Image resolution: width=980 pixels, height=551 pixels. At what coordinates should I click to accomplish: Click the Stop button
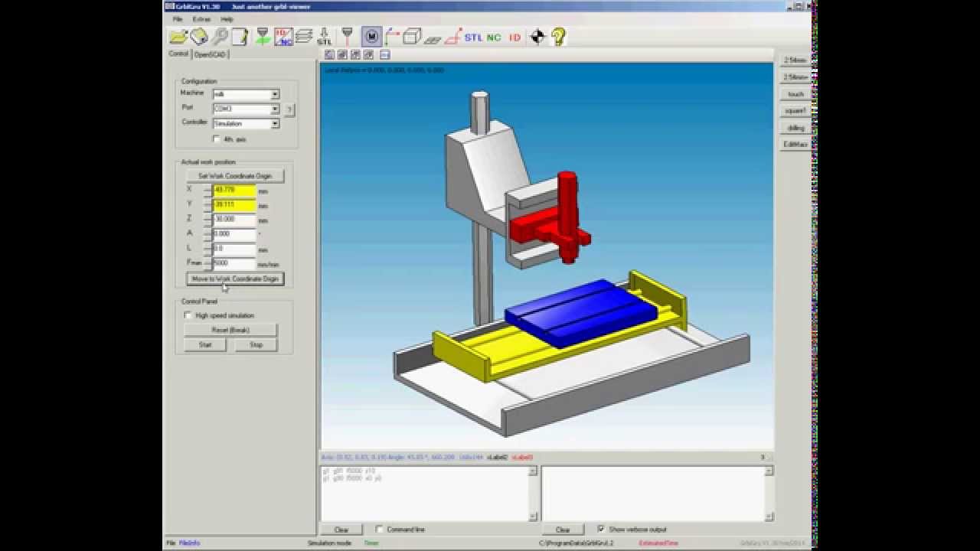tap(256, 345)
